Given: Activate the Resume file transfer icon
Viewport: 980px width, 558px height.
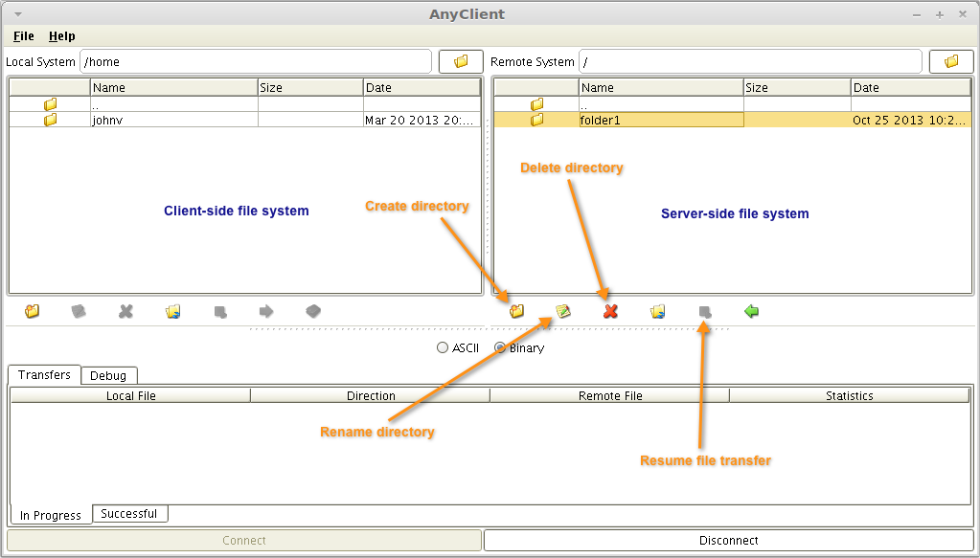Looking at the screenshot, I should click(x=704, y=311).
